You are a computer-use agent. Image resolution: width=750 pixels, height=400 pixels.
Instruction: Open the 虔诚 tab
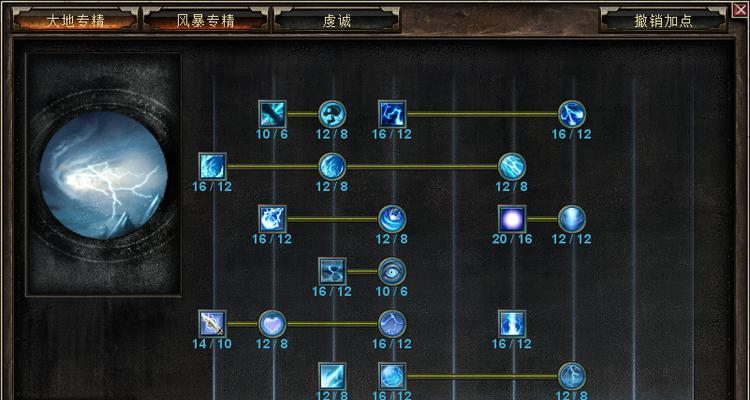point(336,20)
